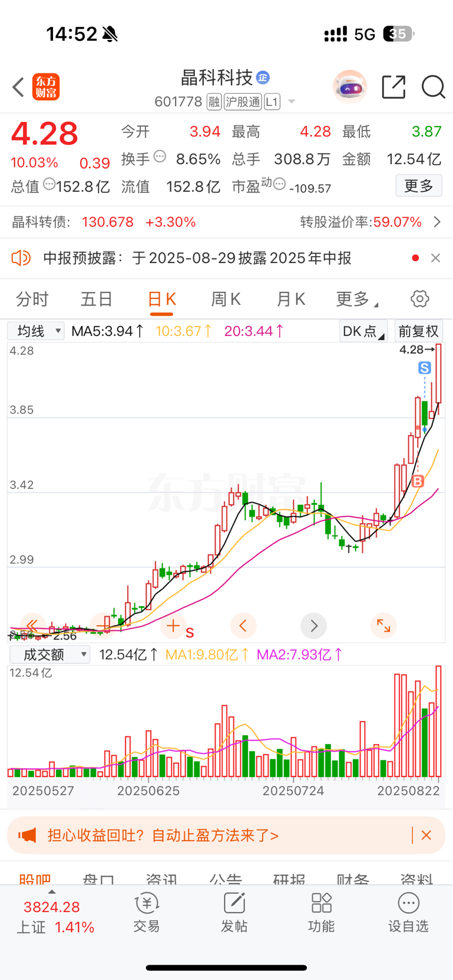Screen dimensions: 453x980
Task: Open the 中报预披露 notice text
Action: click(197, 258)
